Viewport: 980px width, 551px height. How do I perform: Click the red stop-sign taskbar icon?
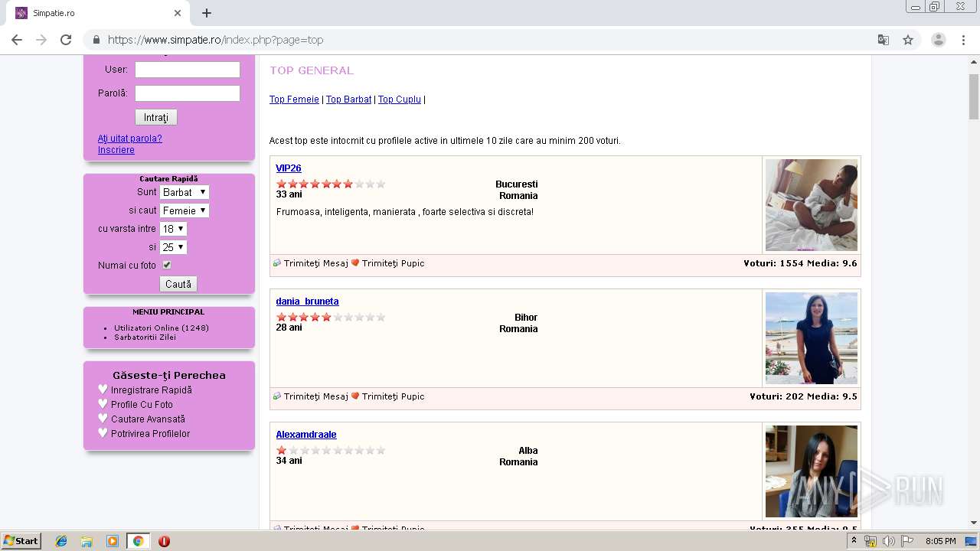[x=164, y=541]
